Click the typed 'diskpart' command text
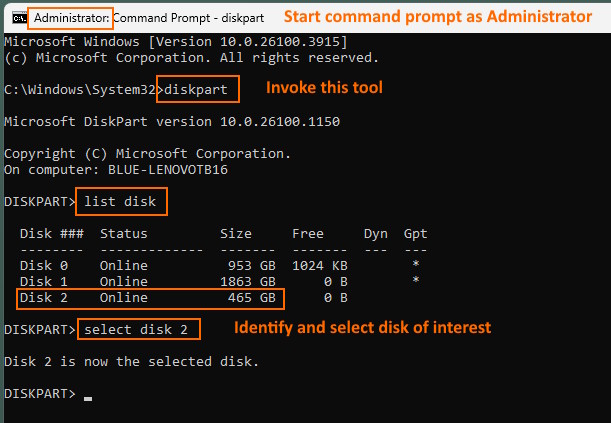Screen dimensions: 611x423 tap(196, 90)
